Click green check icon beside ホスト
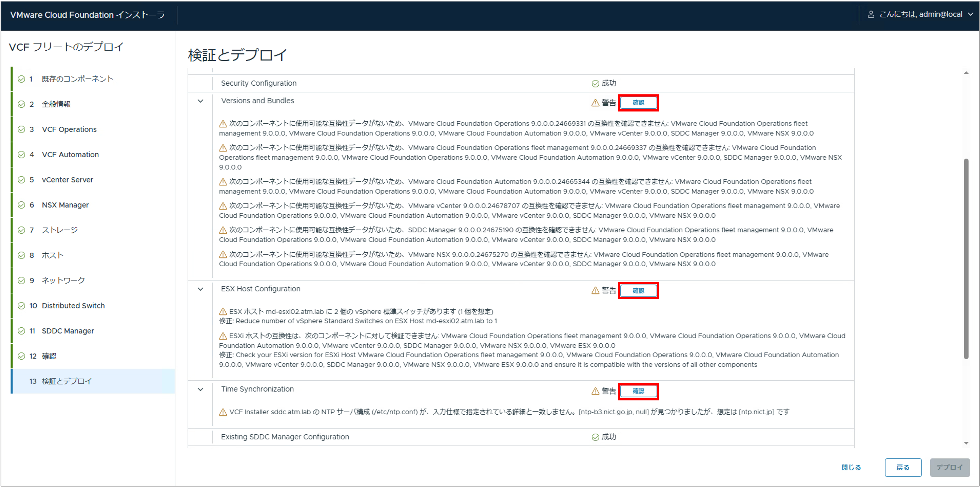Screen dimensions: 980x487 pyautogui.click(x=21, y=255)
